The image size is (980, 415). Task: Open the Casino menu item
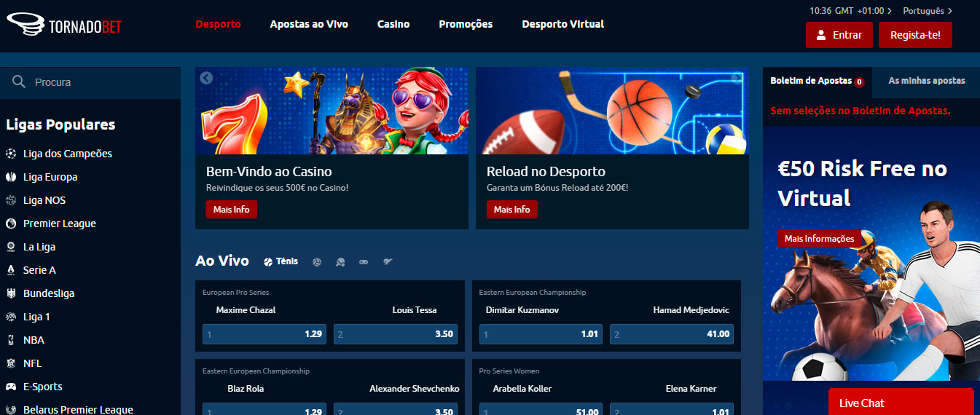click(393, 24)
